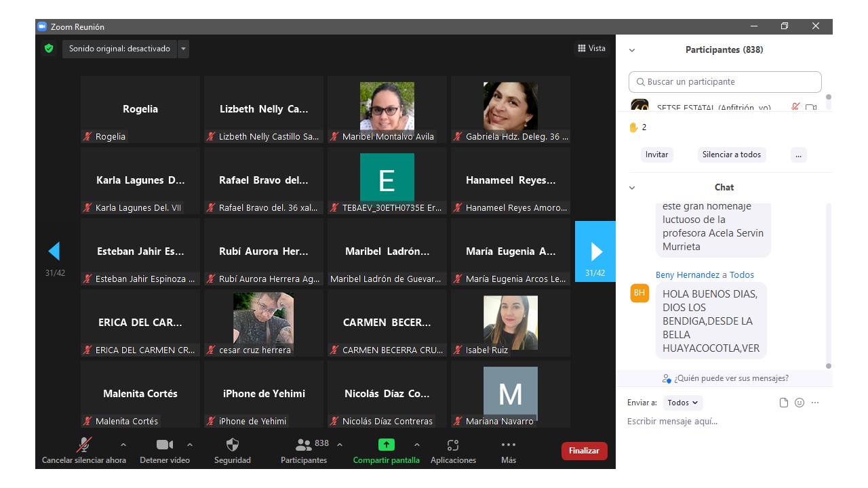The image size is (868, 488).
Task: Click muted mic icon on Malenita Cortés tile
Action: click(87, 421)
